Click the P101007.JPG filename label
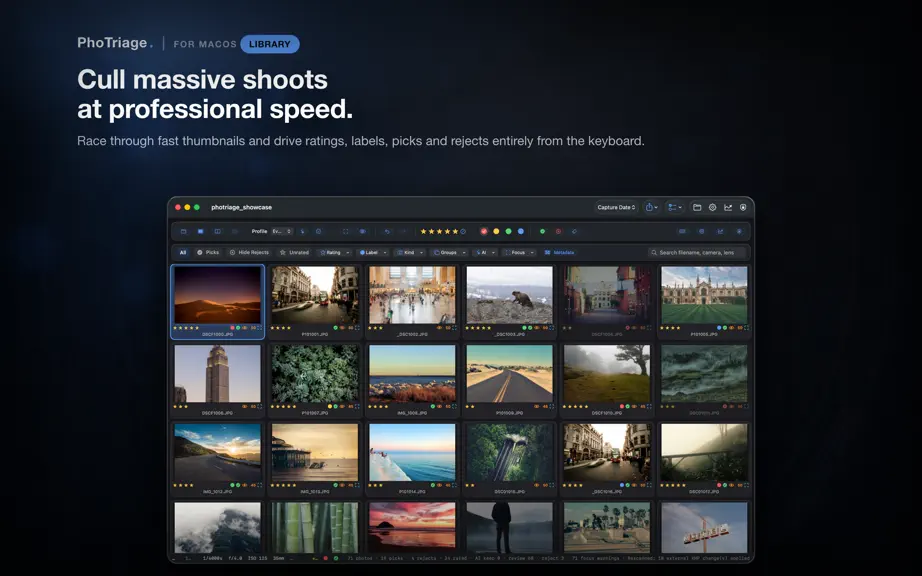The height and width of the screenshot is (576, 922). click(x=315, y=413)
